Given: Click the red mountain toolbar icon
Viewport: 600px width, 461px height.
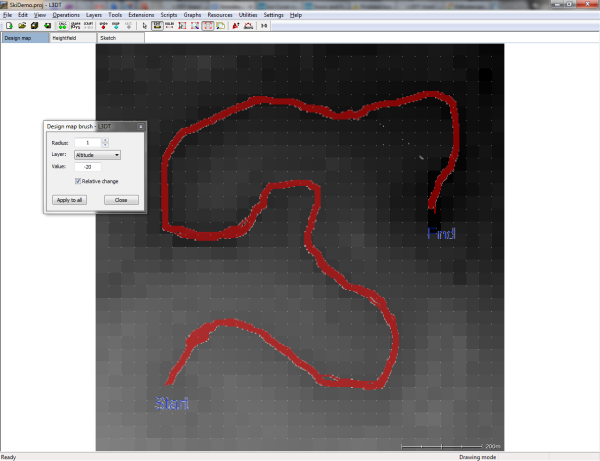Looking at the screenshot, I should (x=248, y=25).
